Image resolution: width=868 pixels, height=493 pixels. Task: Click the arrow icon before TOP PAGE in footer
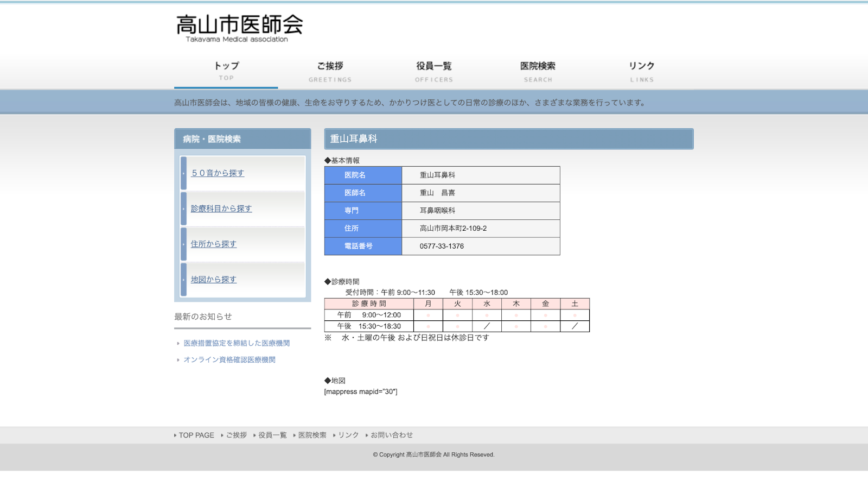point(175,434)
